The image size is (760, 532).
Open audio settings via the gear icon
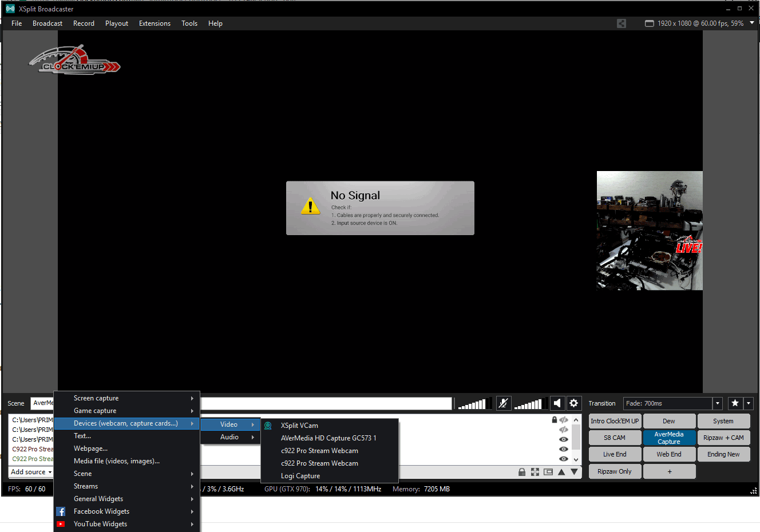(x=573, y=403)
